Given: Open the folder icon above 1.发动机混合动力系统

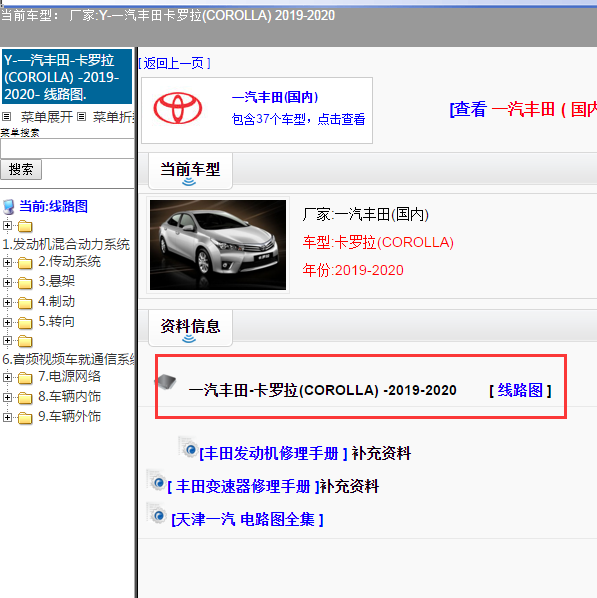Looking at the screenshot, I should [x=25, y=226].
